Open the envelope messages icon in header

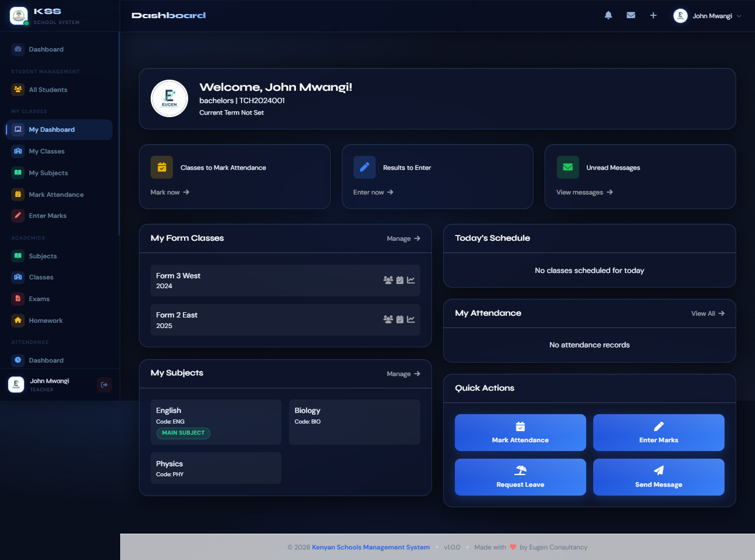tap(631, 15)
